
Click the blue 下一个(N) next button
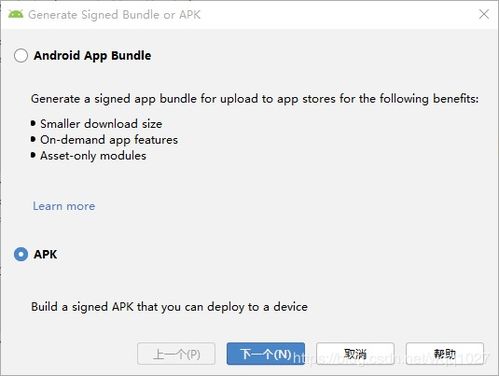266,354
